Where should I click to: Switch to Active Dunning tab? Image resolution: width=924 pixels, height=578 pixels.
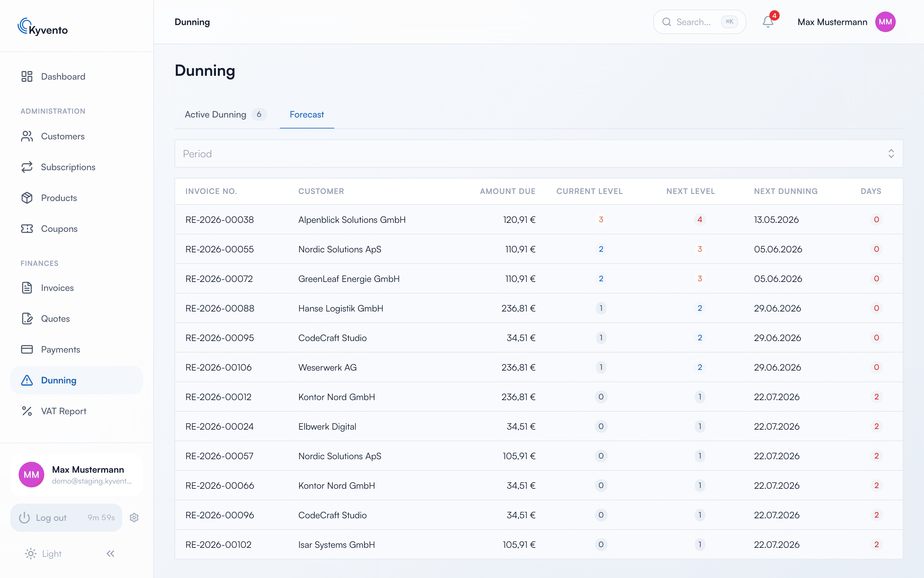pyautogui.click(x=225, y=114)
